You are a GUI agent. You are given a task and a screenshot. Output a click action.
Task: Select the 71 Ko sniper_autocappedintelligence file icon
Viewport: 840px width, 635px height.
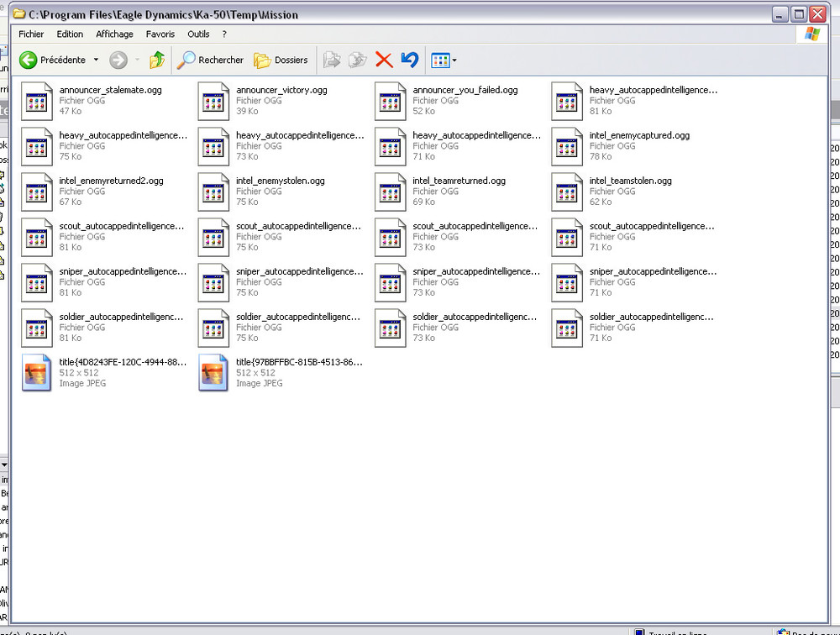[567, 283]
